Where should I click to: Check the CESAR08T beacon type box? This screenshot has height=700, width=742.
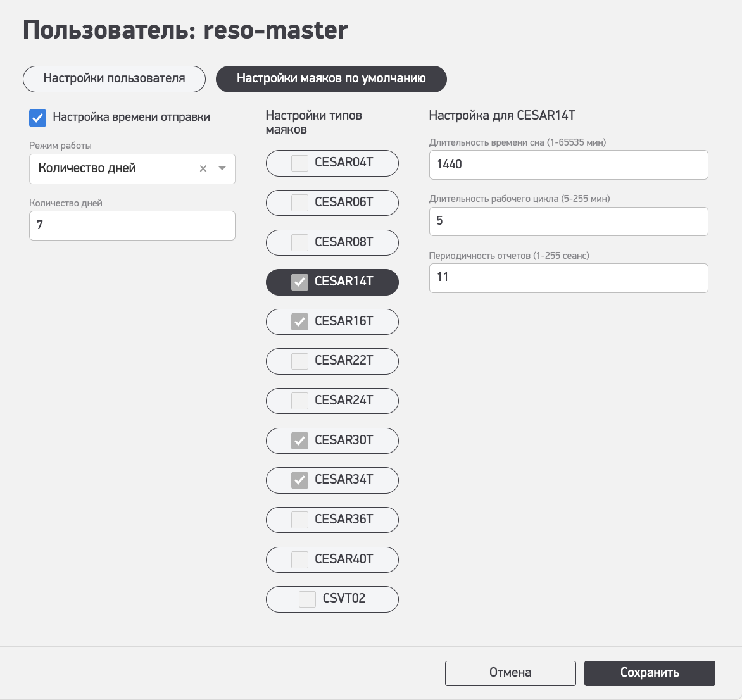[x=299, y=242]
